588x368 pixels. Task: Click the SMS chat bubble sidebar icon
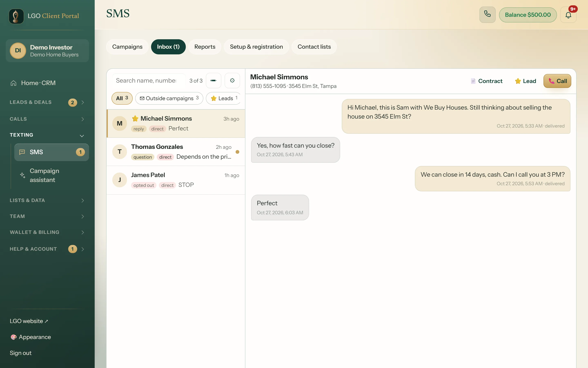(22, 152)
